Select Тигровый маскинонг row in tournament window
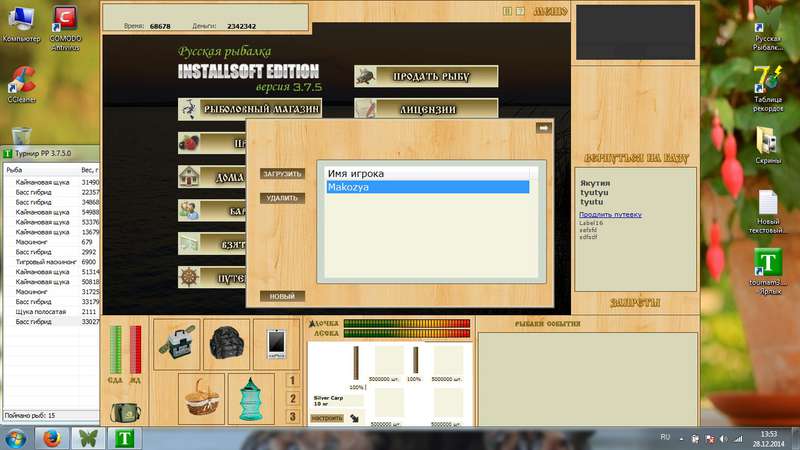The image size is (800, 450). (x=51, y=262)
